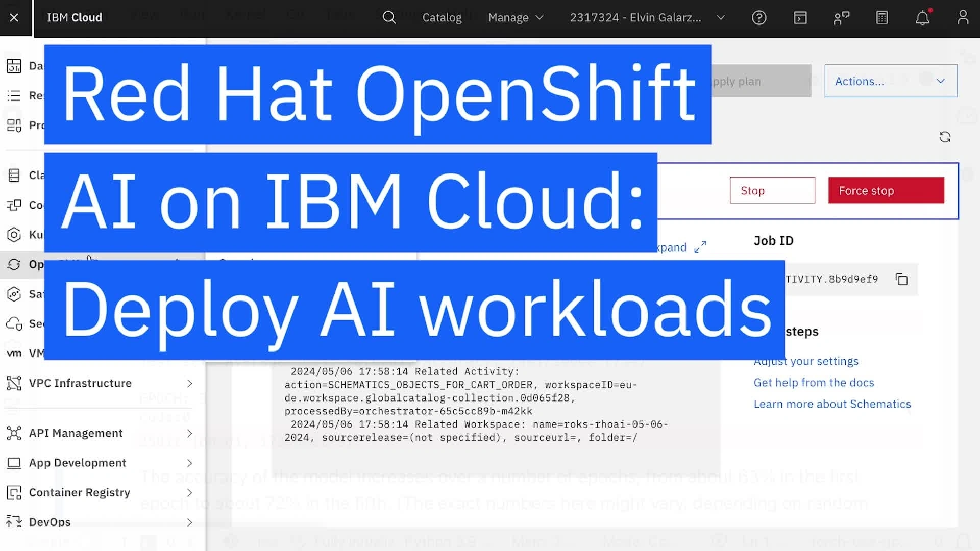Click the cost estimator calculator icon
This screenshot has width=980, height=551.
[x=882, y=18]
